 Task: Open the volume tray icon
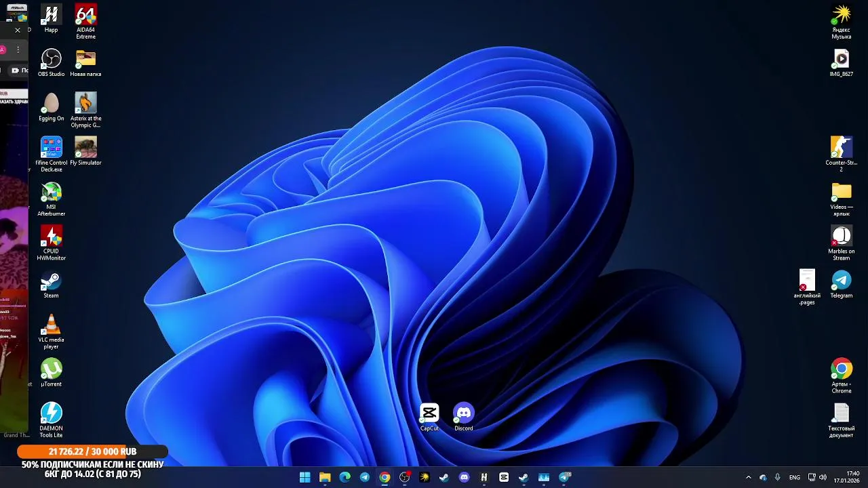pos(823,477)
